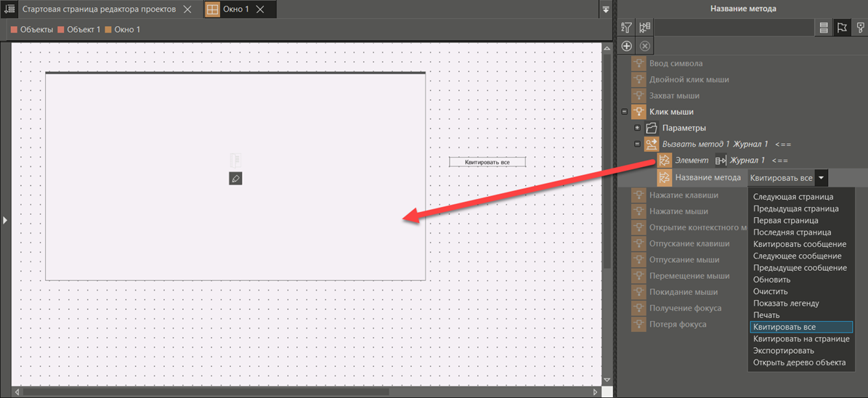The width and height of the screenshot is (868, 398).
Task: Collapse the Вызвать метод 1 node
Action: [637, 144]
